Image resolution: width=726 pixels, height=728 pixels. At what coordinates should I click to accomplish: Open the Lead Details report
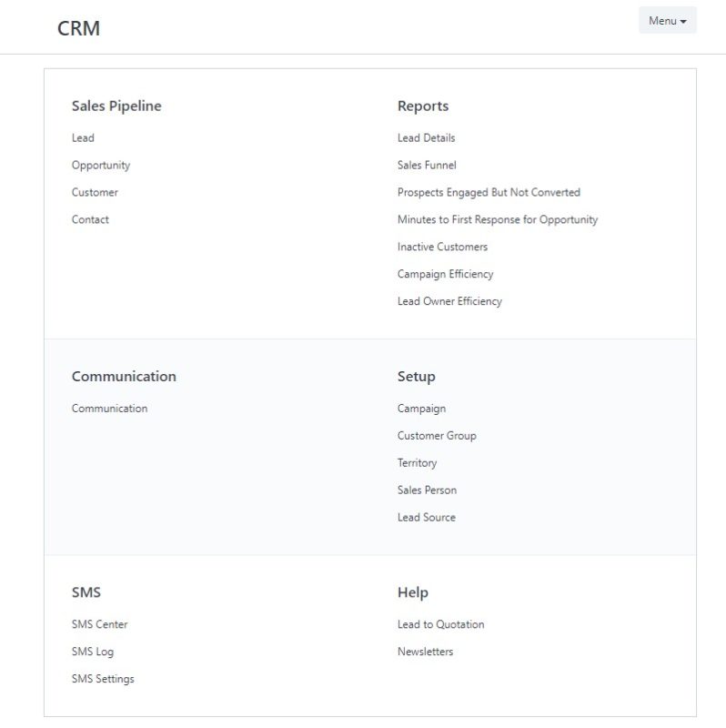427,137
